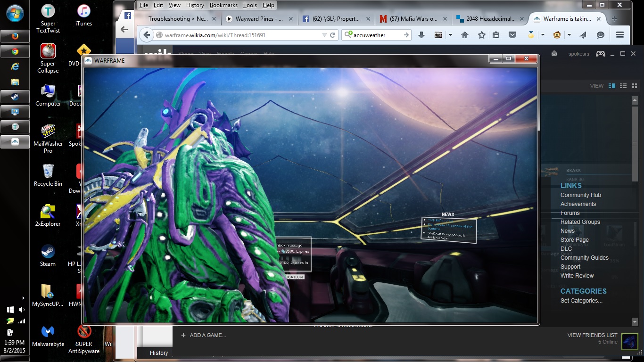Viewport: 644px width, 362px height.
Task: Switch to the Wayward Pines tab
Action: coord(260,19)
